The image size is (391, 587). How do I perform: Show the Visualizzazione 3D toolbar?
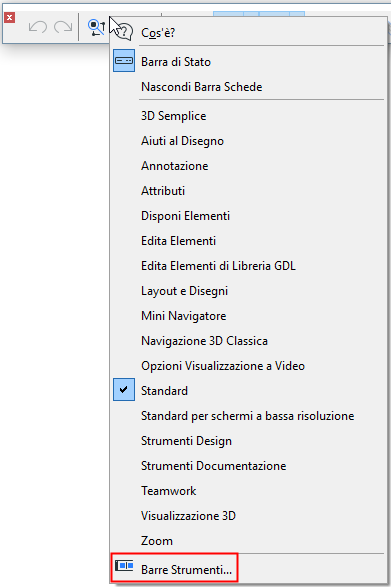(x=249, y=516)
